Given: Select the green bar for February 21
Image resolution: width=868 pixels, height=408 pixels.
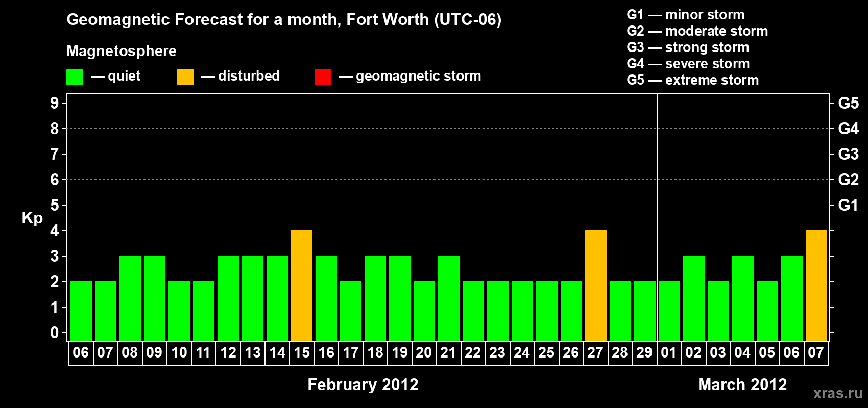Looking at the screenshot, I should (449, 298).
